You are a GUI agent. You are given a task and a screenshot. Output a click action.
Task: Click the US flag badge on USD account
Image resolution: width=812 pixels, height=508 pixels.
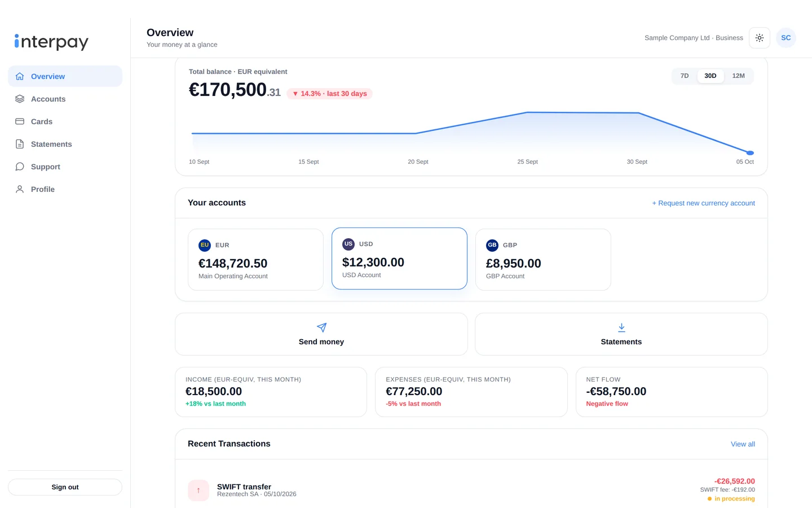[348, 244]
